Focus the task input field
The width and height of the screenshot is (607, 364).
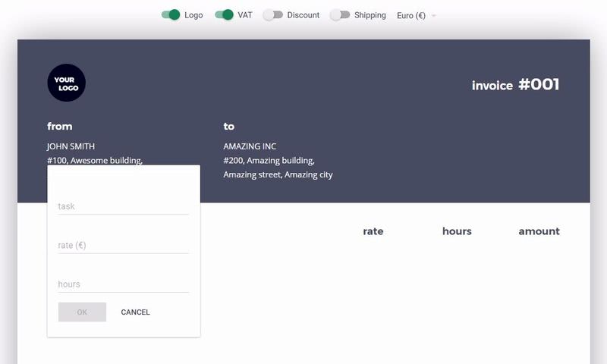tap(123, 206)
